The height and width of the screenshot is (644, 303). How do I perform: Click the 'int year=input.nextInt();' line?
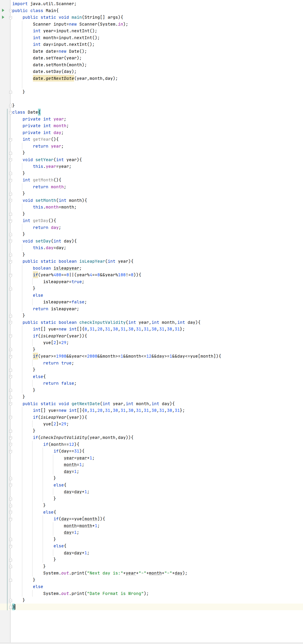tap(65, 31)
